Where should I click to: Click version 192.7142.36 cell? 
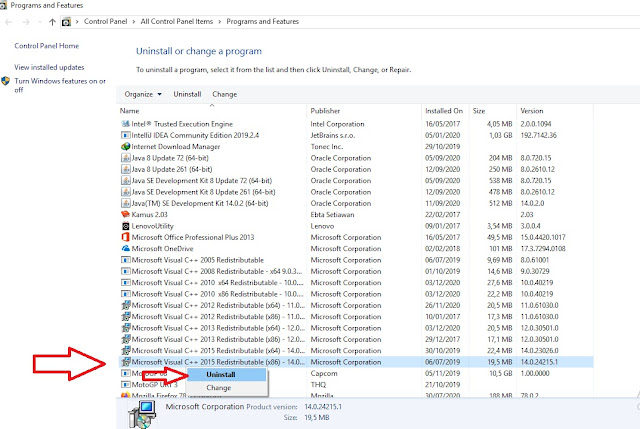538,135
